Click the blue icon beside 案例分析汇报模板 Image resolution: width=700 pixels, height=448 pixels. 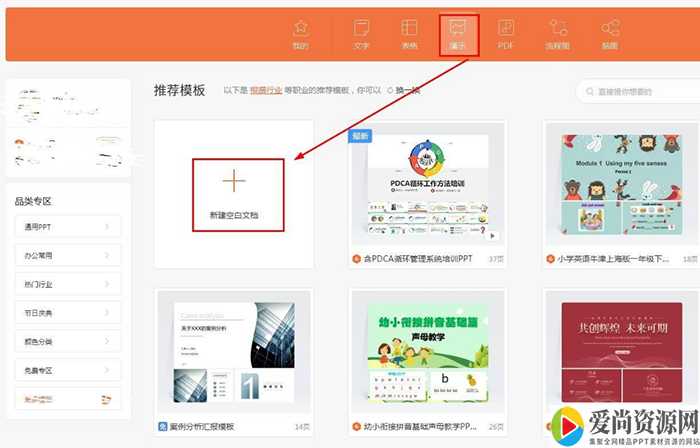163,427
